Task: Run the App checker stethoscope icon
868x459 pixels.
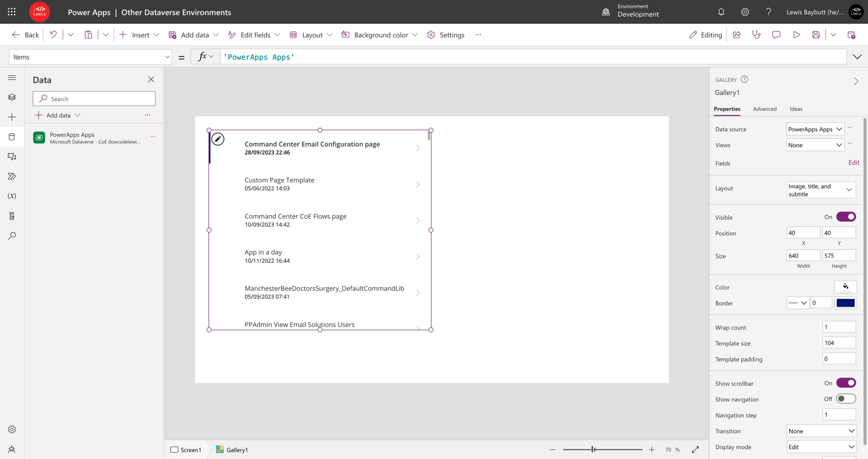Action: (x=756, y=35)
